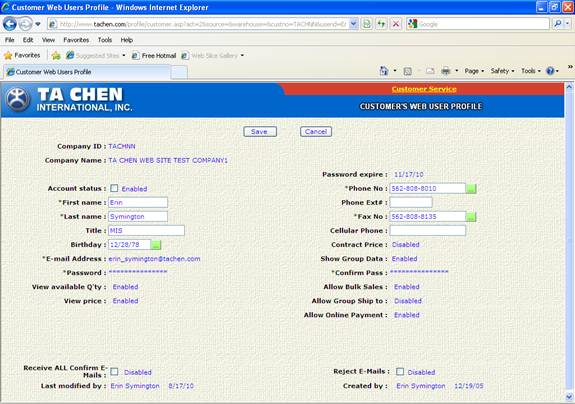
Task: Toggle the Reject E-Mails checkbox
Action: tap(400, 372)
